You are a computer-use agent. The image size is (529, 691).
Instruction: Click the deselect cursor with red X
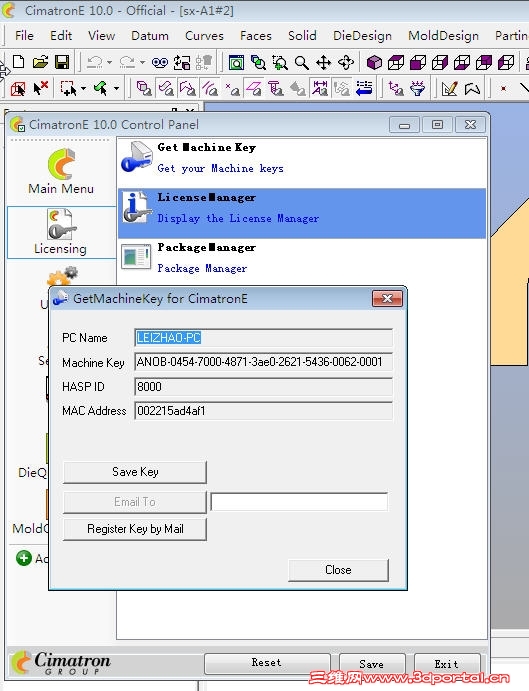(41, 88)
